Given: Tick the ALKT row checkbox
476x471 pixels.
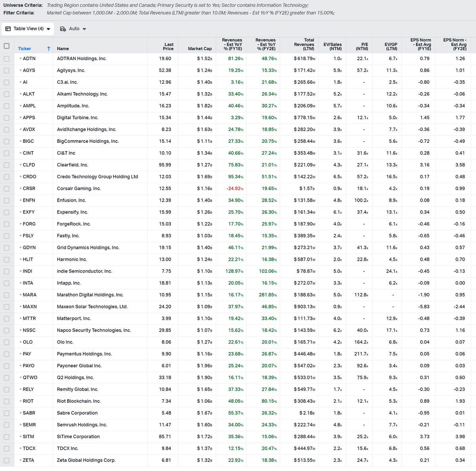Looking at the screenshot, I should click(6, 94).
